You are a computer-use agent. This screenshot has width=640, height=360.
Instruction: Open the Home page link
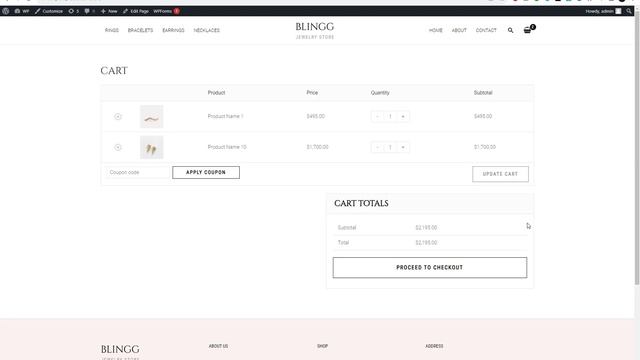click(436, 30)
